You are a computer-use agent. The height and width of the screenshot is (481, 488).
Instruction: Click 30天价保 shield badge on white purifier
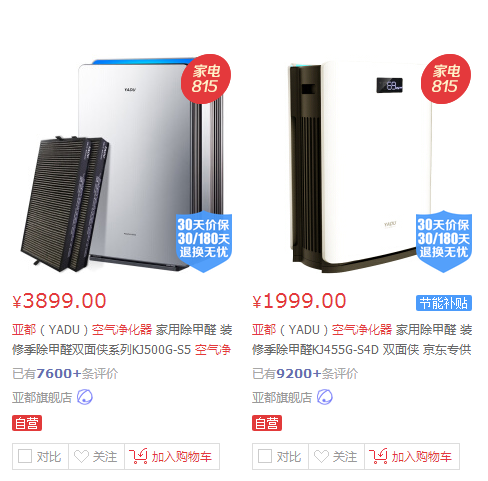coord(444,242)
